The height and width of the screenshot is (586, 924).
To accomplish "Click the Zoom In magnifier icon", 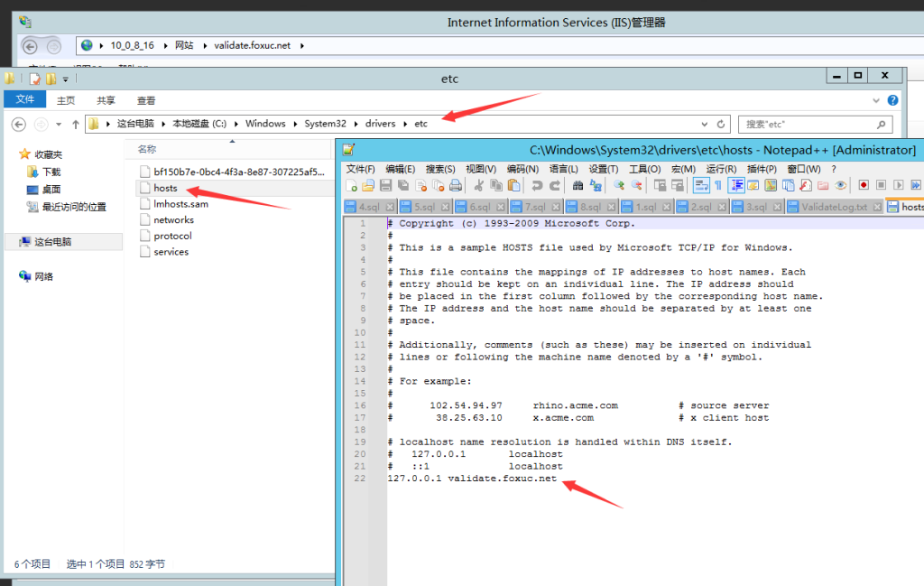I will pyautogui.click(x=618, y=185).
